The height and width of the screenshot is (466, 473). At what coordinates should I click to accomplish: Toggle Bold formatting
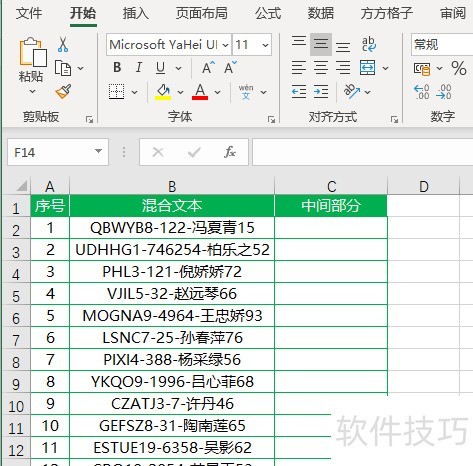[117, 68]
